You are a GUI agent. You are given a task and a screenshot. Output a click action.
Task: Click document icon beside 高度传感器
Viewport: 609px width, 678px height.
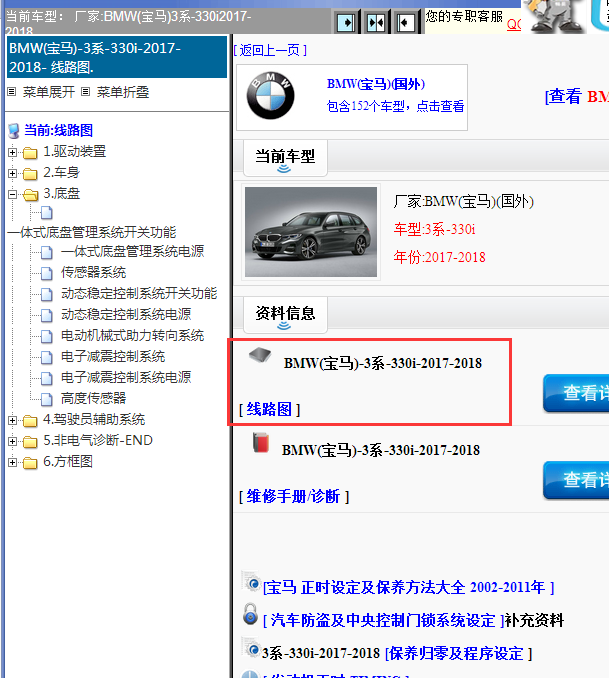[x=47, y=399]
